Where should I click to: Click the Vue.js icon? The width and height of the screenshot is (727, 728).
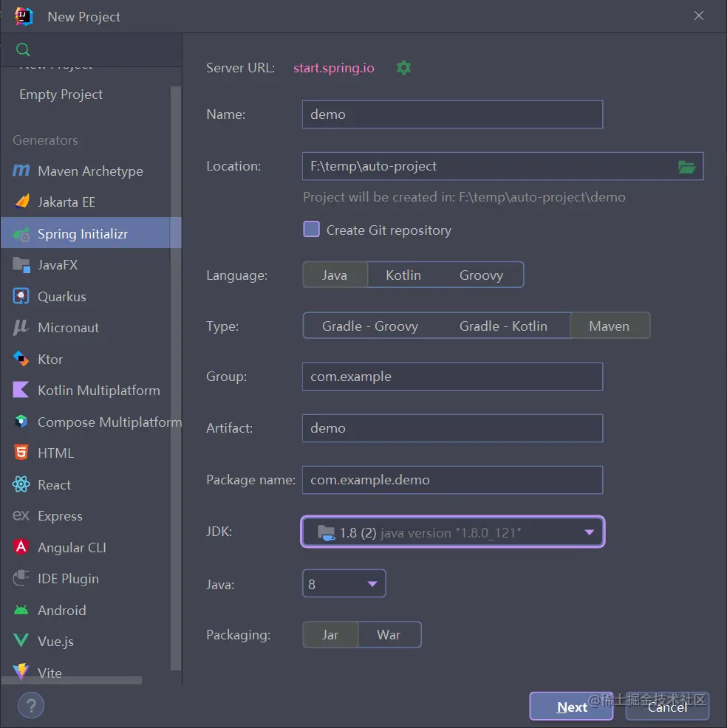21,641
